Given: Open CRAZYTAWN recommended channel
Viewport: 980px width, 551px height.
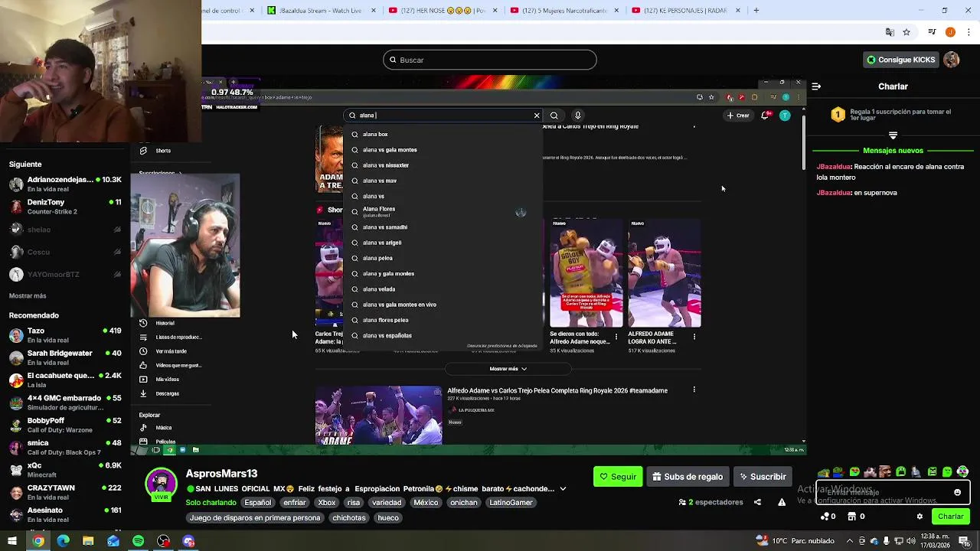Looking at the screenshot, I should (x=65, y=492).
